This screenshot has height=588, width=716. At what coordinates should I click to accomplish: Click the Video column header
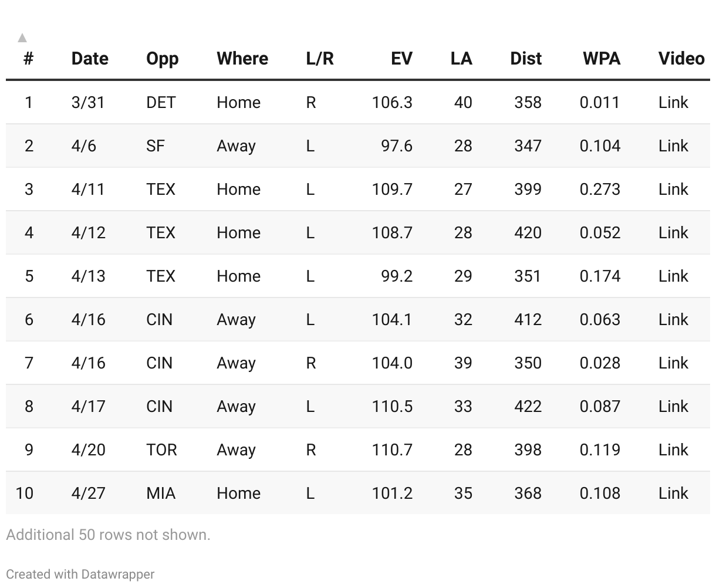[x=681, y=59]
